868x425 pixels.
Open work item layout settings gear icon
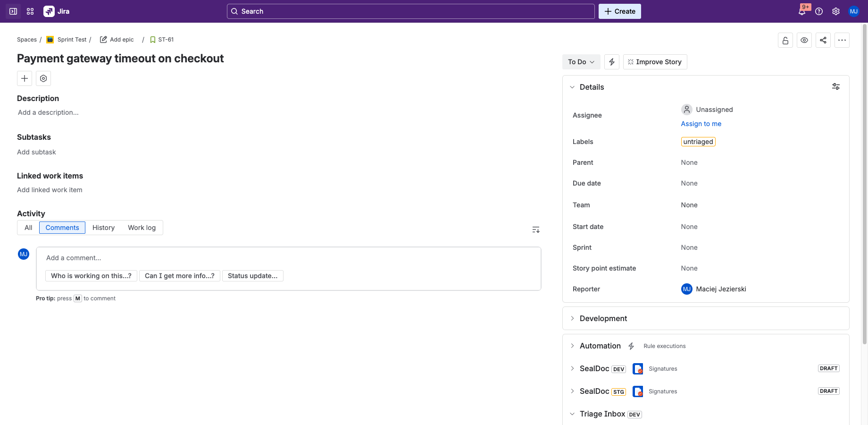click(43, 78)
